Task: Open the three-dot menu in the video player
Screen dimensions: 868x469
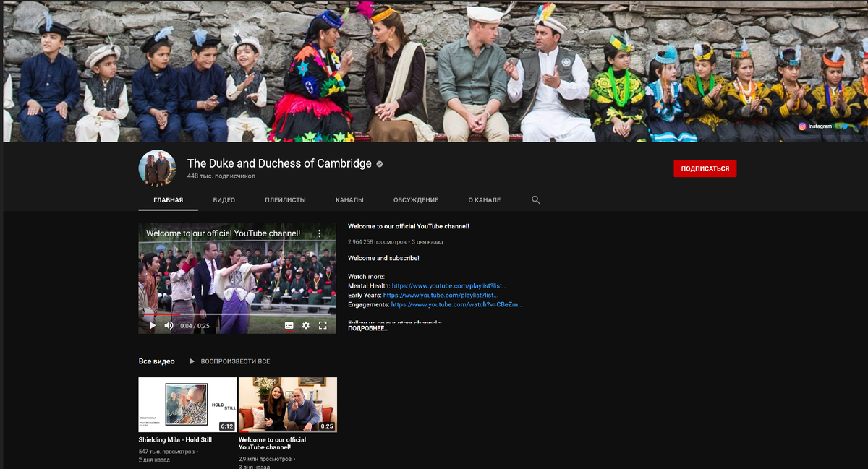Action: click(320, 233)
